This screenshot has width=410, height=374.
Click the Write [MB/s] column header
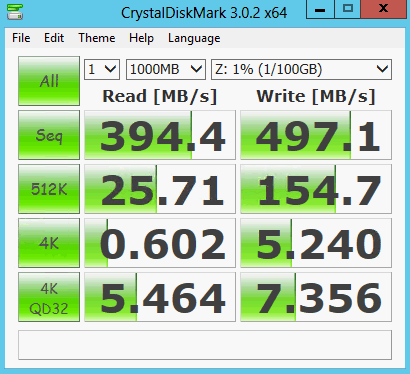[316, 96]
